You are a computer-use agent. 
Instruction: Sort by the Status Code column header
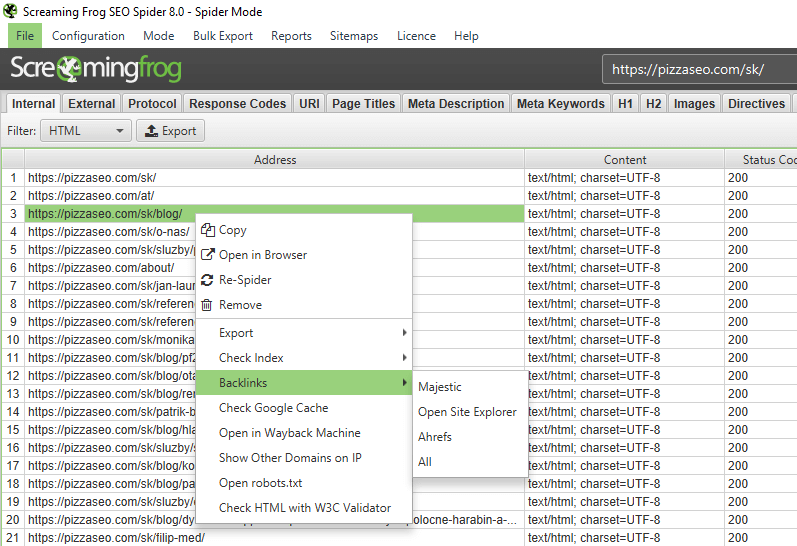pyautogui.click(x=761, y=160)
